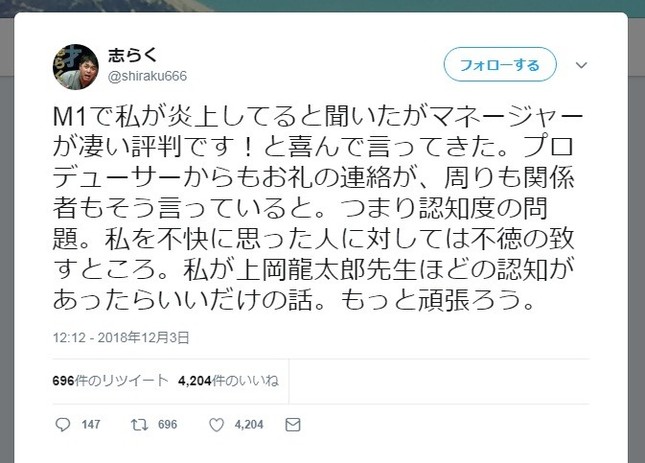Retweet this tweet using the retweet icon
The height and width of the screenshot is (463, 645).
click(141, 424)
